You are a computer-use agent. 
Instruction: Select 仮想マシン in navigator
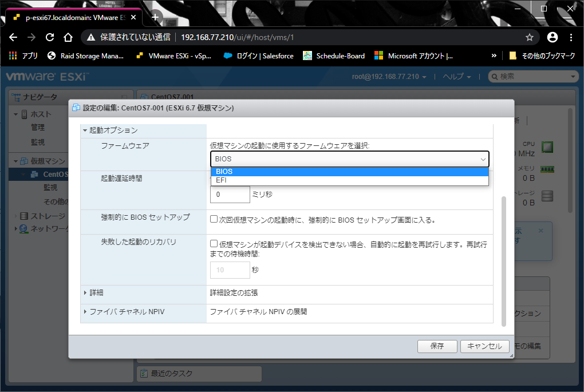point(48,161)
